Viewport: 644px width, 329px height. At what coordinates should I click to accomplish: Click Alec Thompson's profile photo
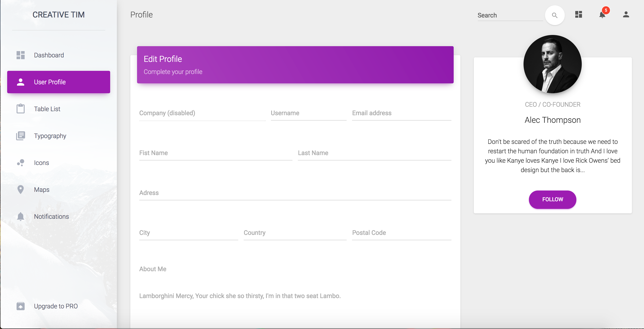(552, 64)
